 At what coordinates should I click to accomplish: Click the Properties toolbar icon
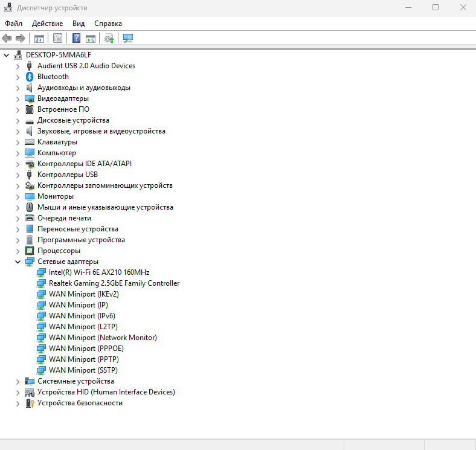(57, 39)
